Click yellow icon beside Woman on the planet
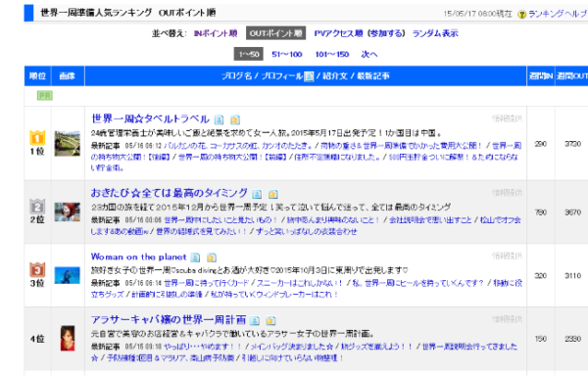The image size is (588, 376). [212, 258]
